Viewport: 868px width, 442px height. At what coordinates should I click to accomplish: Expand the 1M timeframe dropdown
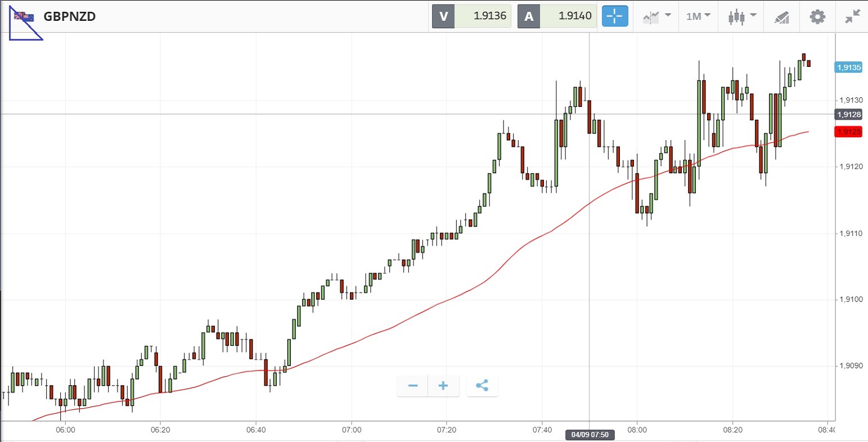pyautogui.click(x=698, y=16)
